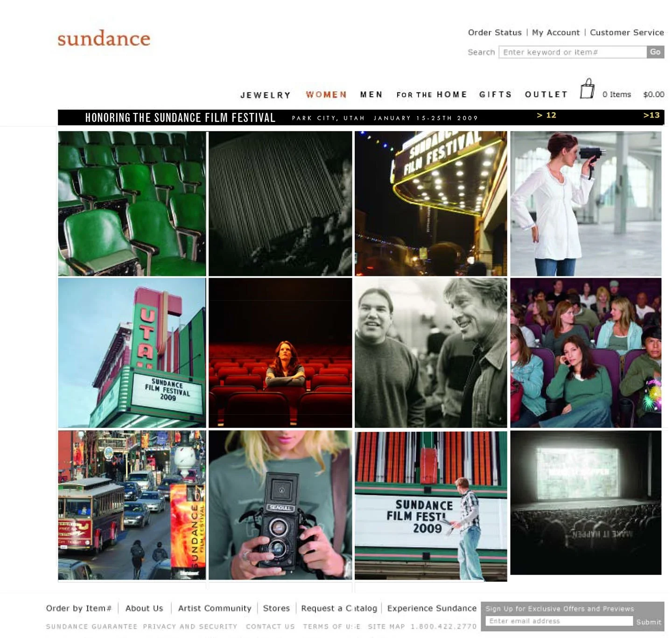This screenshot has width=672, height=638.
Task: Open the woman in white blouse with camera photo
Action: [x=586, y=203]
